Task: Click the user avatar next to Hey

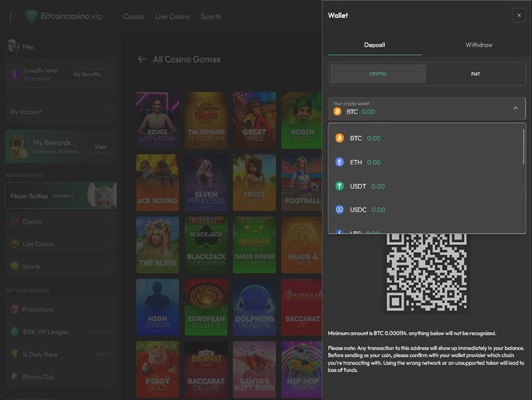Action: click(13, 46)
